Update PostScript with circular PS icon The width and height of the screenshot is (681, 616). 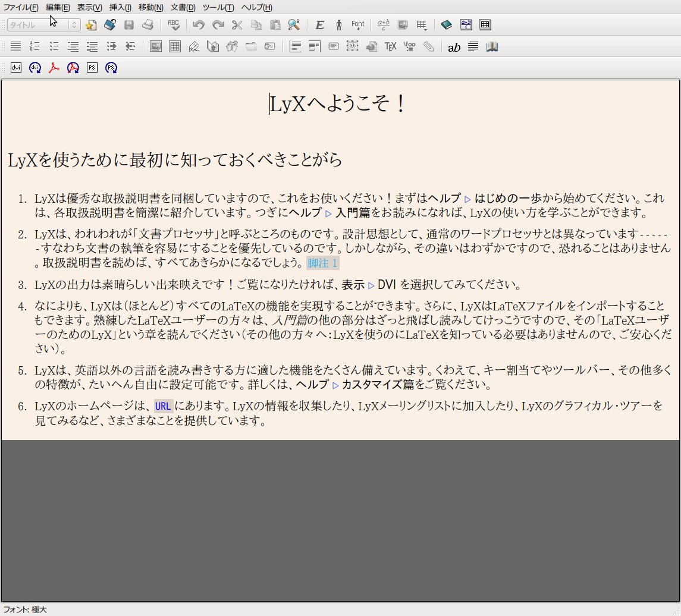(x=111, y=68)
